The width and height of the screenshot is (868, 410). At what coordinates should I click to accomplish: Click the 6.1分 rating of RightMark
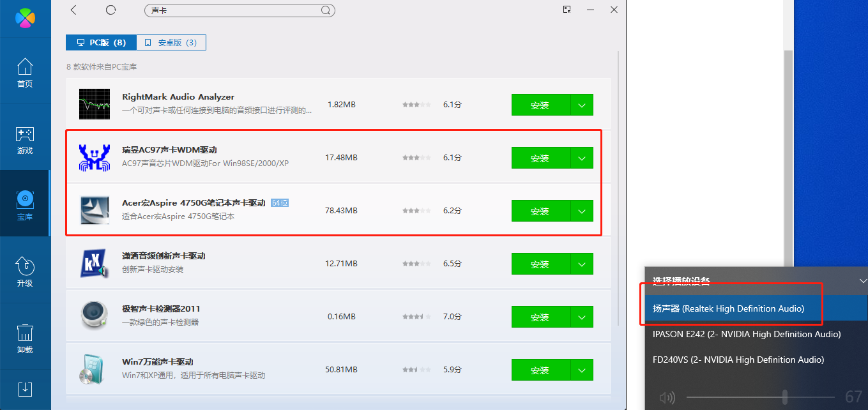click(x=452, y=105)
